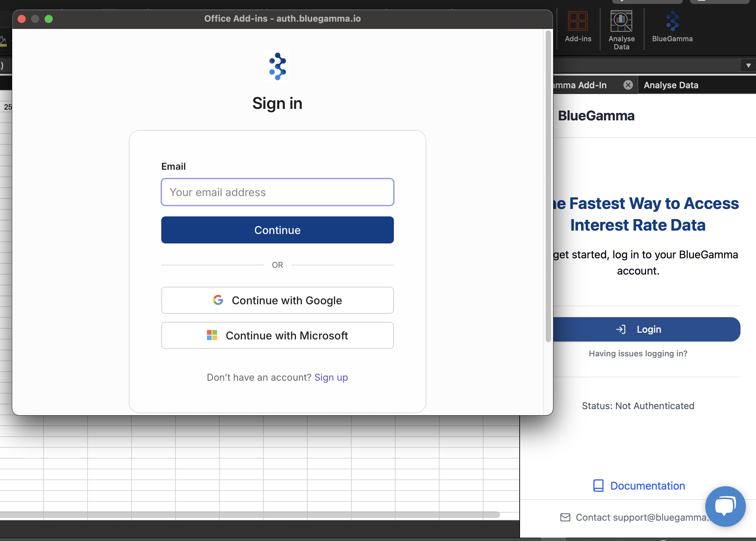Click the support email envelope icon
The height and width of the screenshot is (541, 756).
565,517
